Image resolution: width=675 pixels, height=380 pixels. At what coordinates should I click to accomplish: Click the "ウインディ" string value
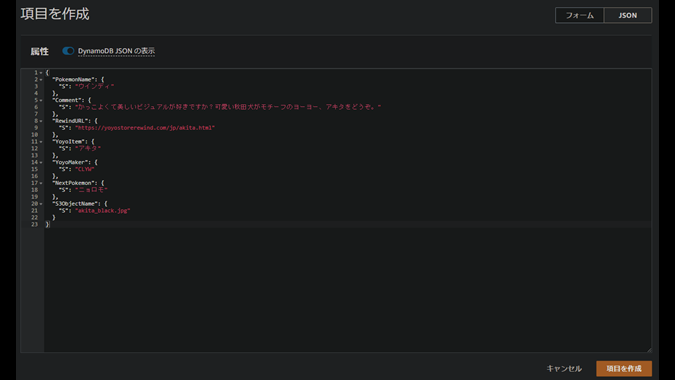[x=95, y=87]
